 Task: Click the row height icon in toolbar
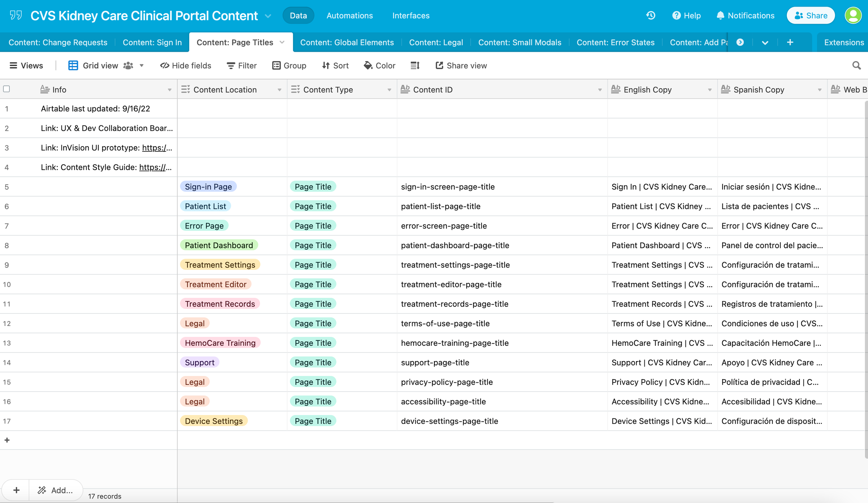click(x=415, y=66)
